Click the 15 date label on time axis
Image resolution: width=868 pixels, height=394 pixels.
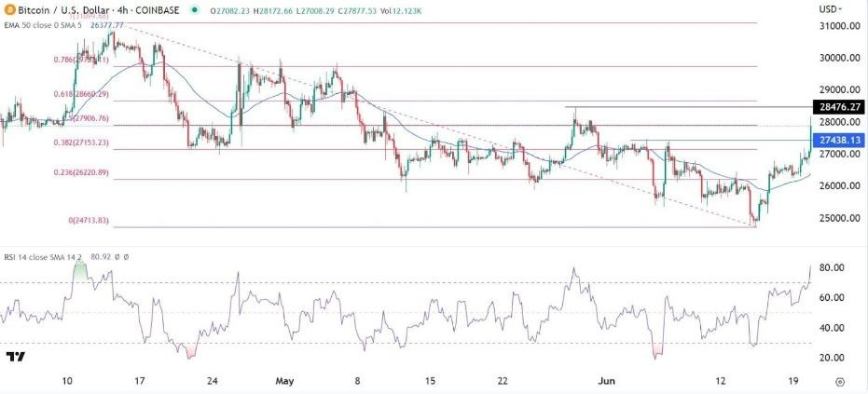(x=431, y=381)
